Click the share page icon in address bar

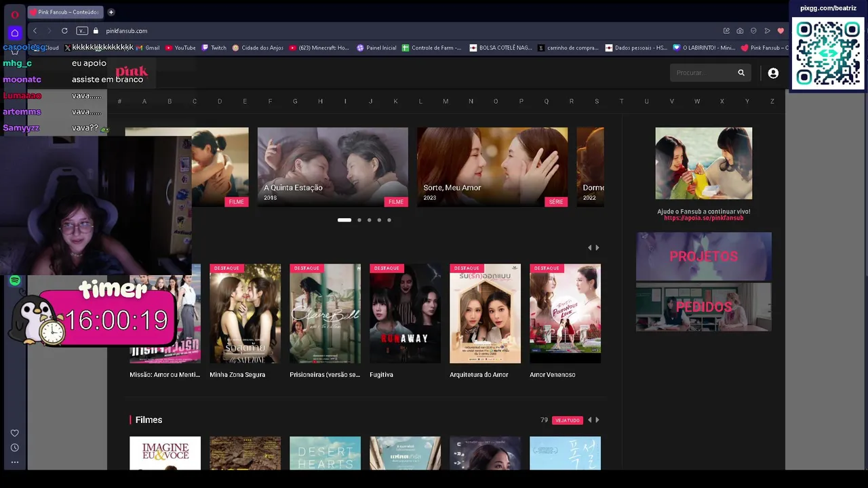point(726,30)
